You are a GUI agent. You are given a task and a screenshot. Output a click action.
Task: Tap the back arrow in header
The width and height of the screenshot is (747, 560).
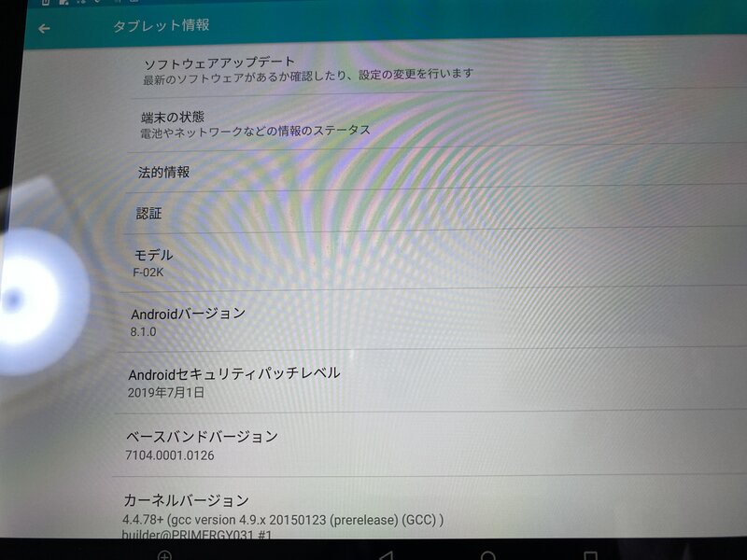pos(44,28)
